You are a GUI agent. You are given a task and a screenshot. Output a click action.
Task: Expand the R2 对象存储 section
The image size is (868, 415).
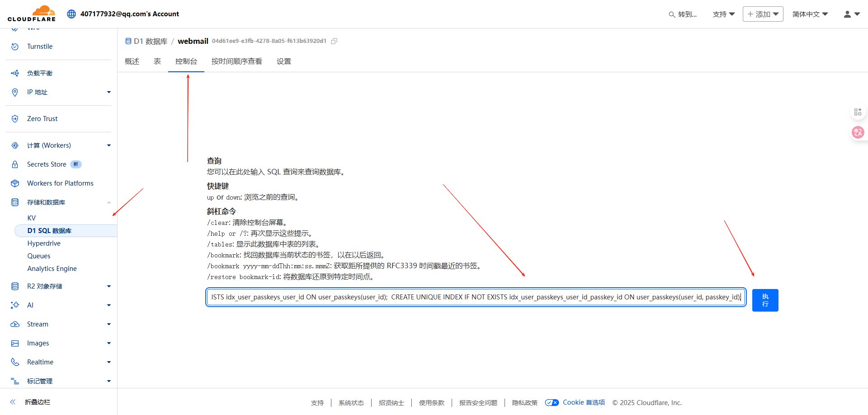(x=108, y=286)
